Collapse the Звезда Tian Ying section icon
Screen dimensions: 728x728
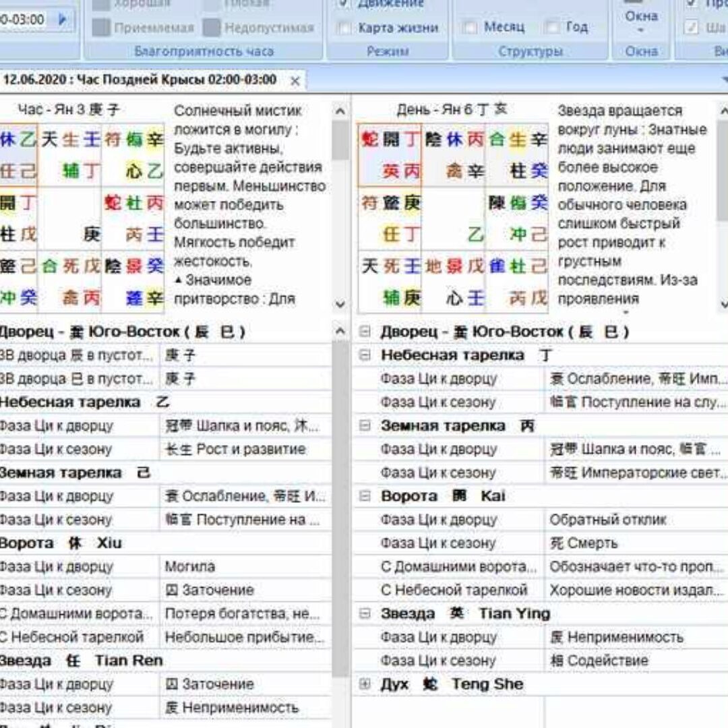(x=365, y=614)
